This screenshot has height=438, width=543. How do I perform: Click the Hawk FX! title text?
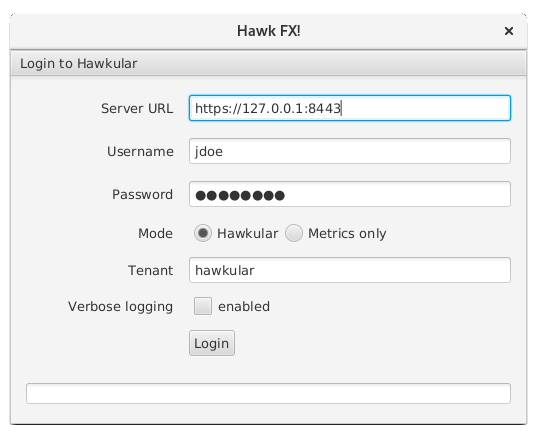[x=269, y=31]
